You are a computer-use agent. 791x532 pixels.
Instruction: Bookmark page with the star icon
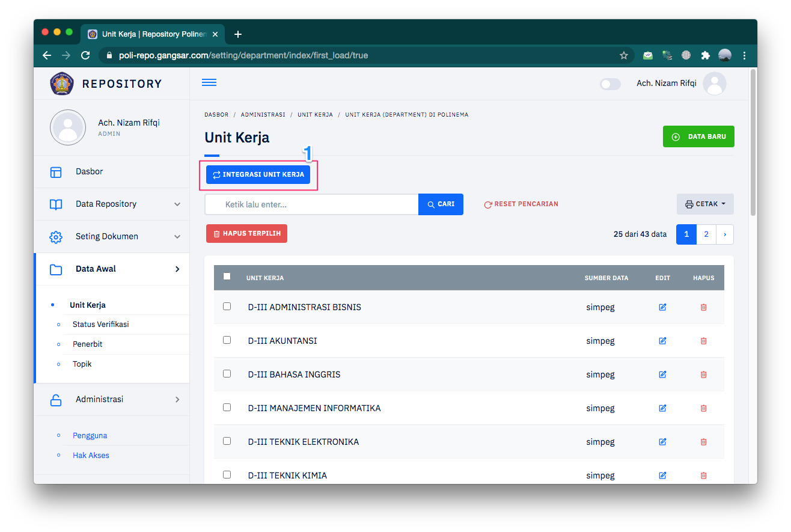click(x=623, y=55)
